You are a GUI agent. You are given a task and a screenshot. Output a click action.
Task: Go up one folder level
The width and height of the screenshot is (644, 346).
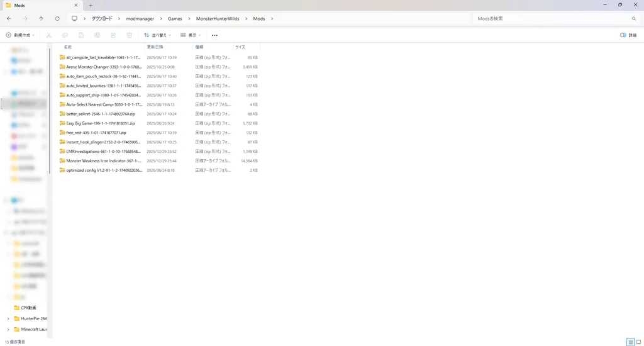(x=41, y=18)
